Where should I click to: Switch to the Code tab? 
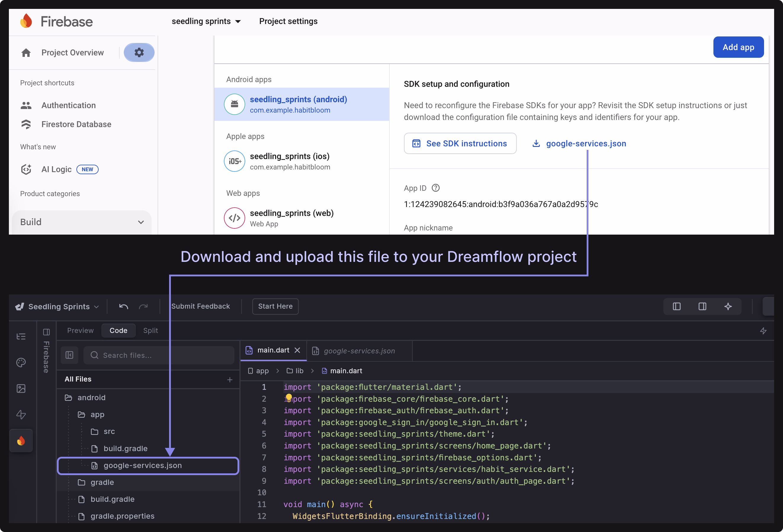pos(118,331)
